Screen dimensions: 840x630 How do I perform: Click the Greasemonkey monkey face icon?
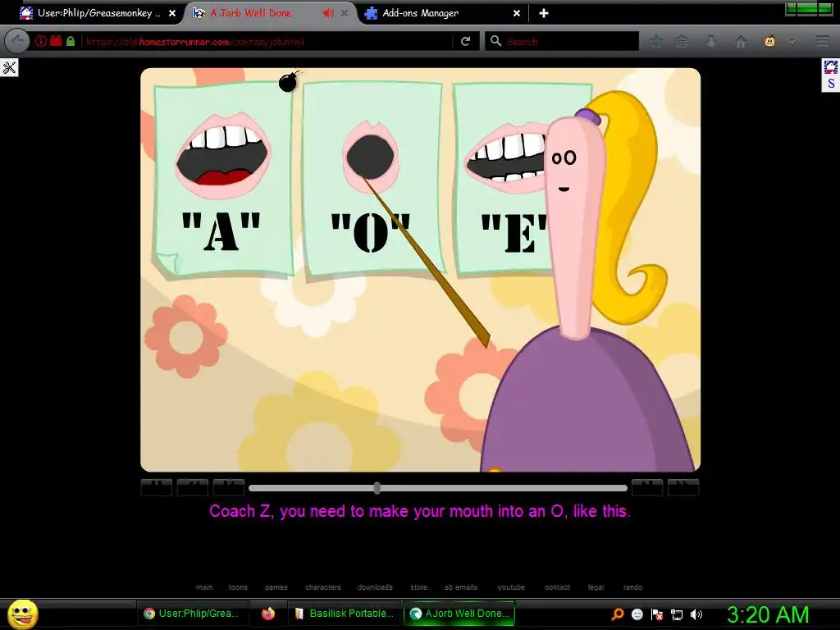coord(769,41)
